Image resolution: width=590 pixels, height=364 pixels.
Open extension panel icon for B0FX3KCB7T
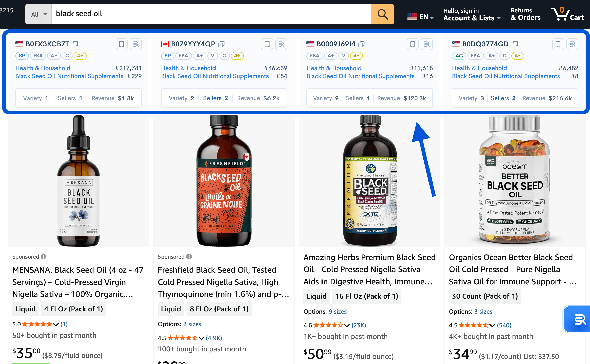(x=136, y=44)
